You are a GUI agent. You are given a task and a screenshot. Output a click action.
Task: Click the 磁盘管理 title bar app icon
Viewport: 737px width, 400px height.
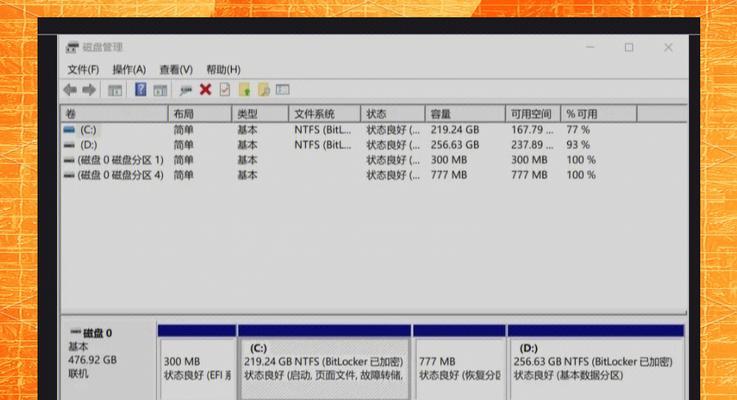72,47
